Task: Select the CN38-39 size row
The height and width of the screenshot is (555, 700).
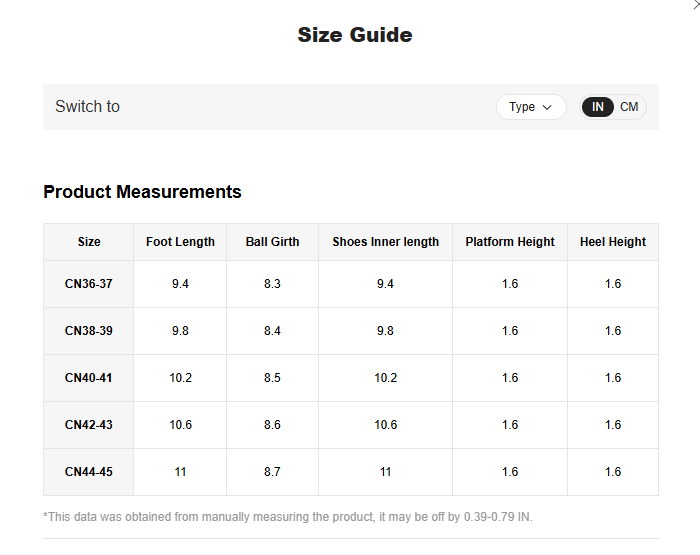Action: coord(89,331)
